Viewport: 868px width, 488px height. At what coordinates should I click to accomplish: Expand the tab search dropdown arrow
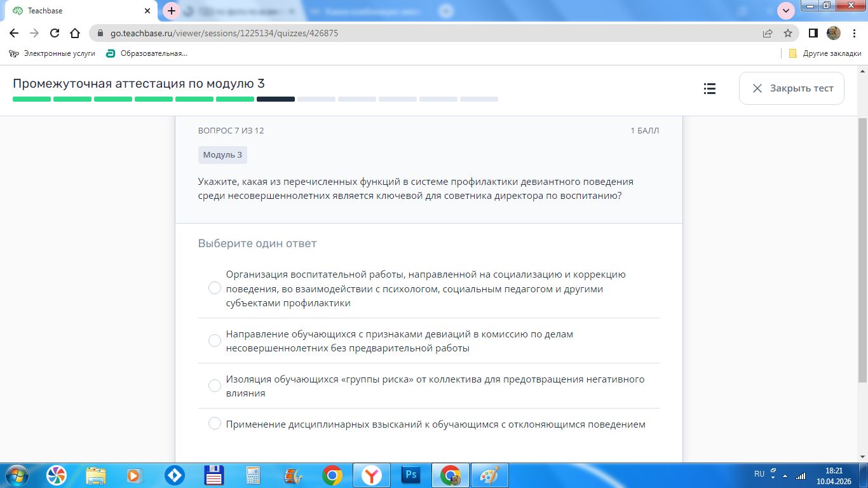point(786,11)
